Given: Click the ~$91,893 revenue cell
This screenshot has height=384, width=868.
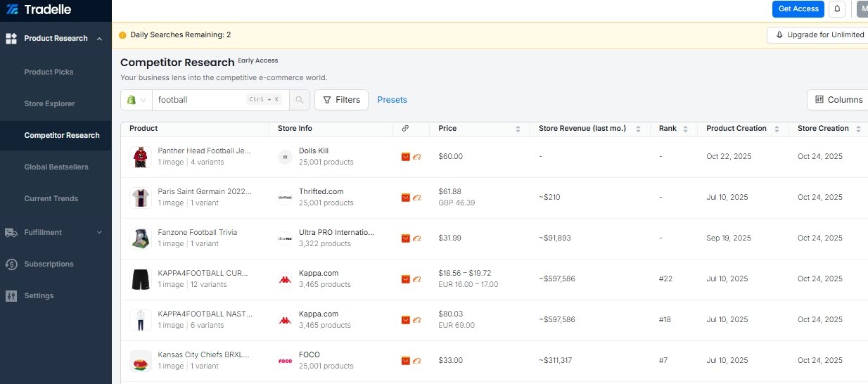Looking at the screenshot, I should 555,238.
